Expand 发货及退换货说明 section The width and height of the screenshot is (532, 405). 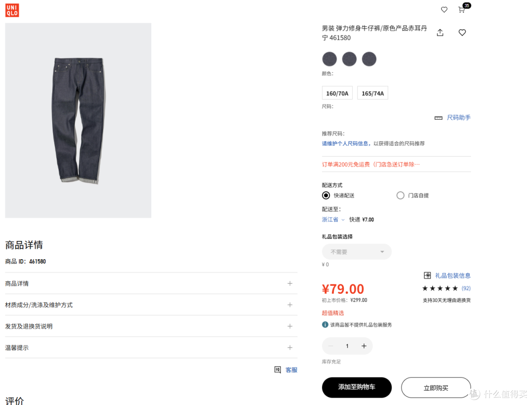pyautogui.click(x=151, y=326)
